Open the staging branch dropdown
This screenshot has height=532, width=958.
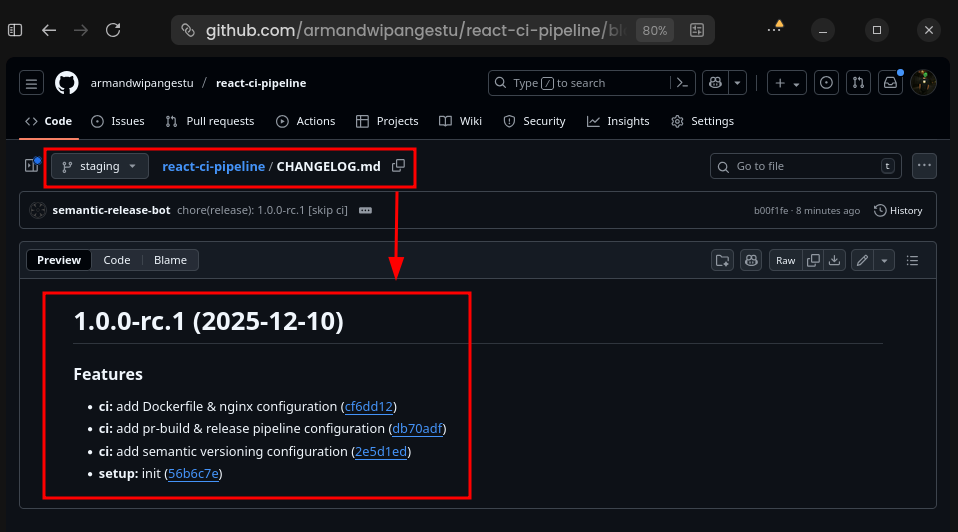click(100, 166)
